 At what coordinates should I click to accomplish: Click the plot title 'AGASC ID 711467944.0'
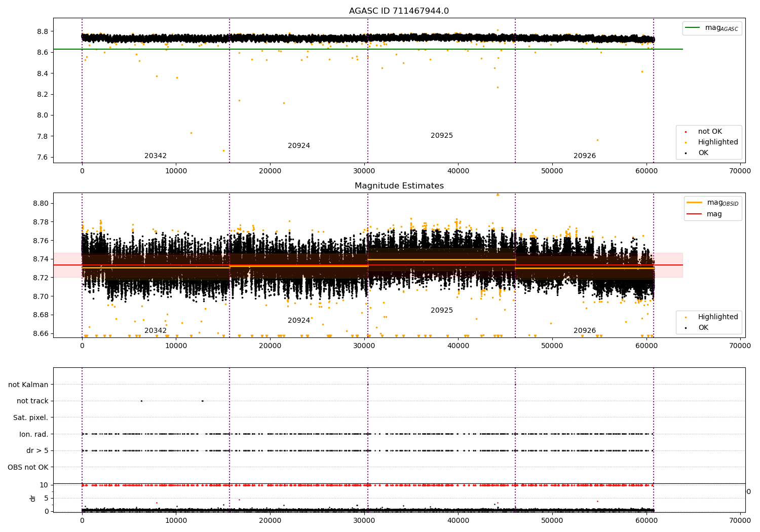(399, 11)
